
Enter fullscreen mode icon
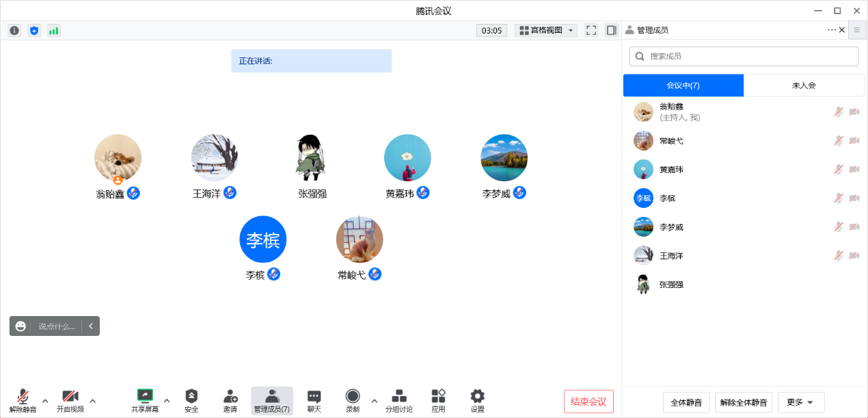(591, 30)
